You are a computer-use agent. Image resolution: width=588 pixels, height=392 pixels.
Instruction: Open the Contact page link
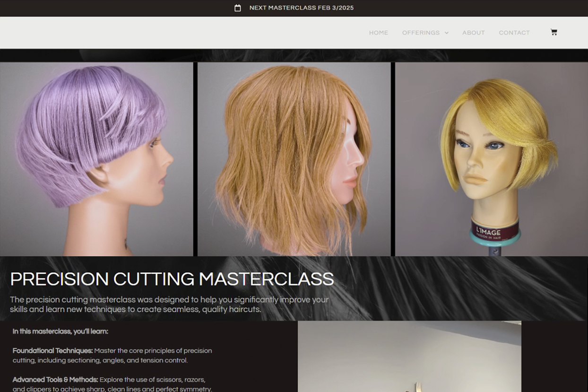pos(514,33)
